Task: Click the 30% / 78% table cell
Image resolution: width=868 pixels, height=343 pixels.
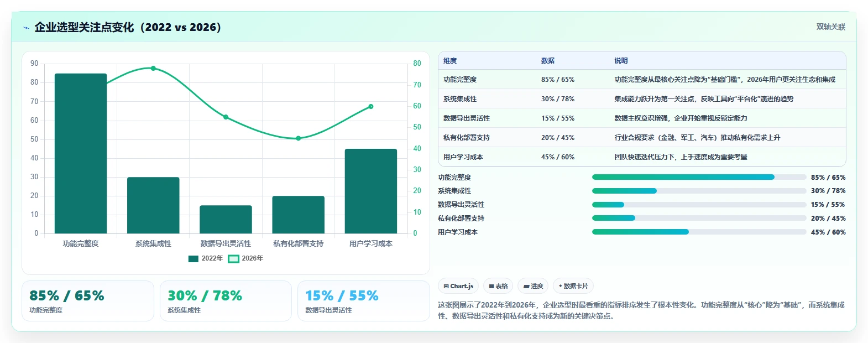Action: coord(558,99)
